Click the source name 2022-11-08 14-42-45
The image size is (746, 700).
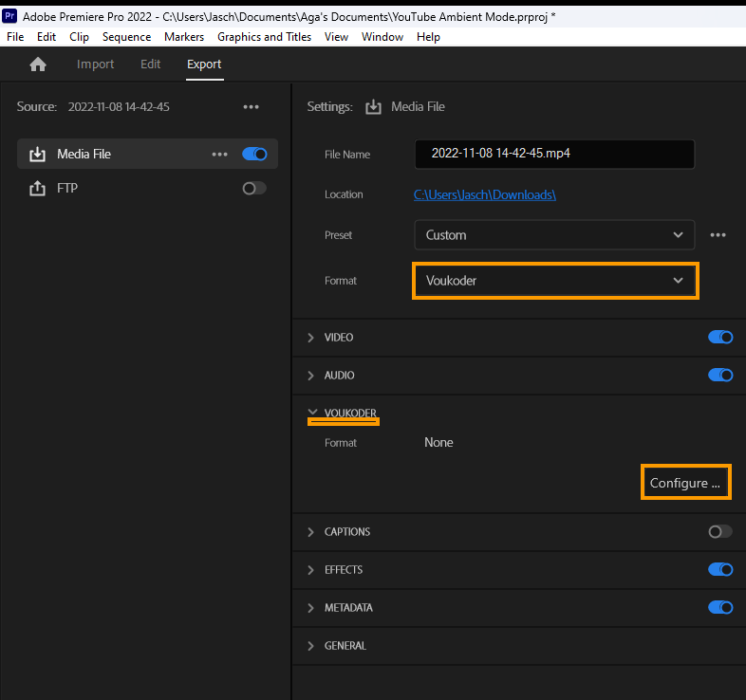[119, 107]
